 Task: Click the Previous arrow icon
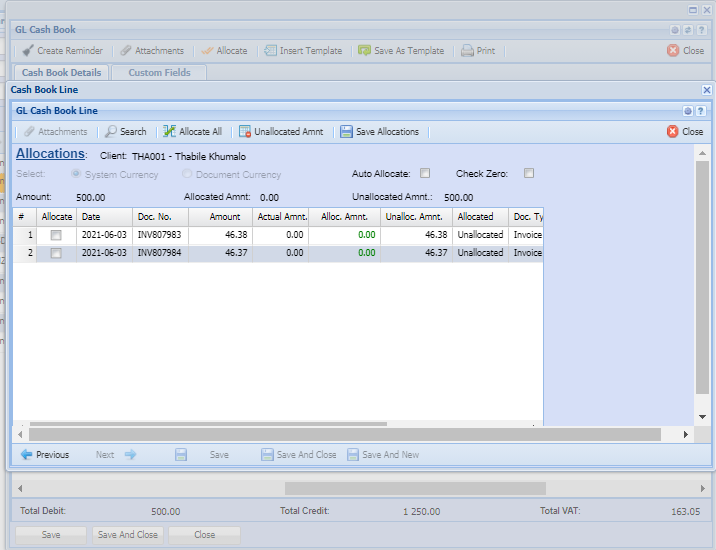tap(26, 455)
